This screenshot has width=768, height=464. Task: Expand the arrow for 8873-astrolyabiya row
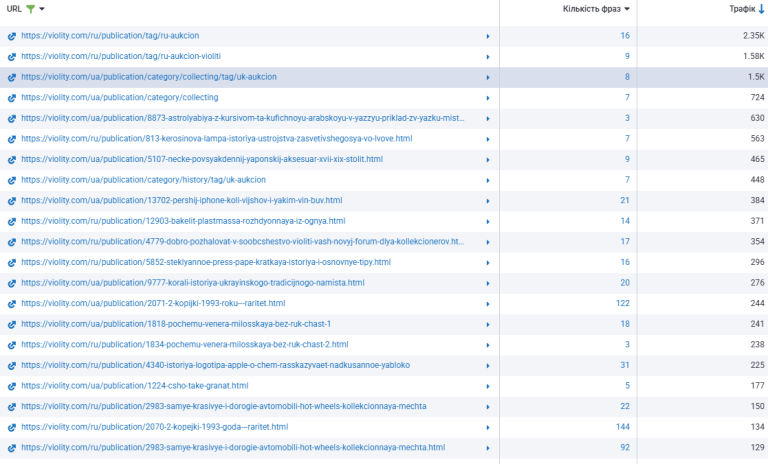[488, 119]
